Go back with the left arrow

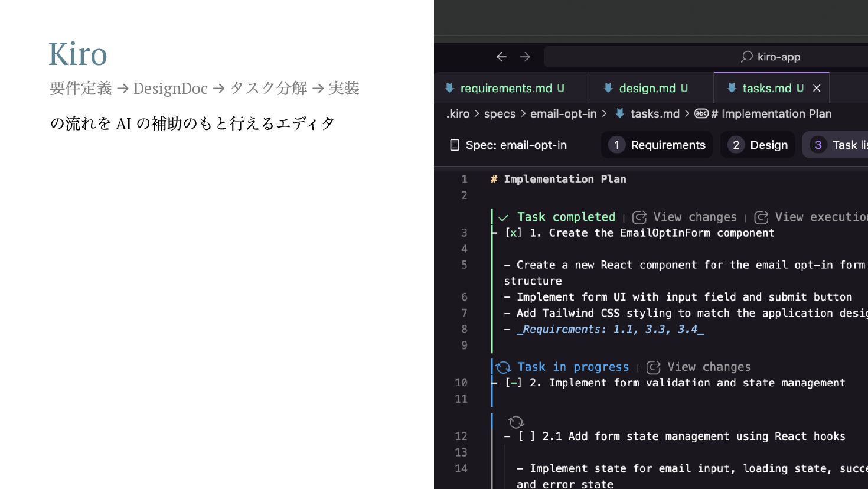[501, 57]
